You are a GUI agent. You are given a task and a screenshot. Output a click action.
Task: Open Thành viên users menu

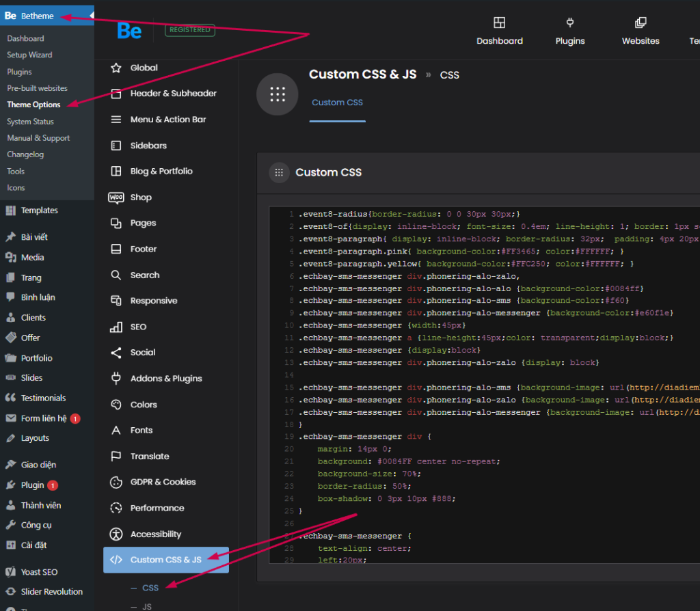[40, 505]
